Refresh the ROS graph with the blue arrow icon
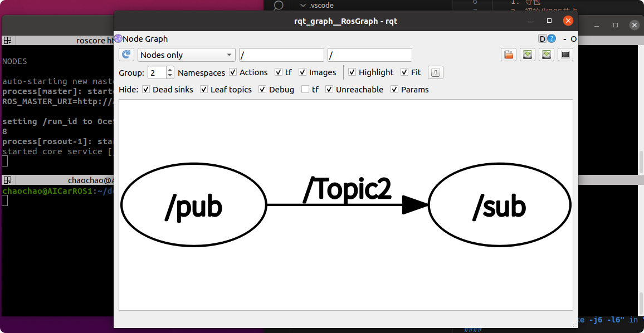644x333 pixels. 126,55
